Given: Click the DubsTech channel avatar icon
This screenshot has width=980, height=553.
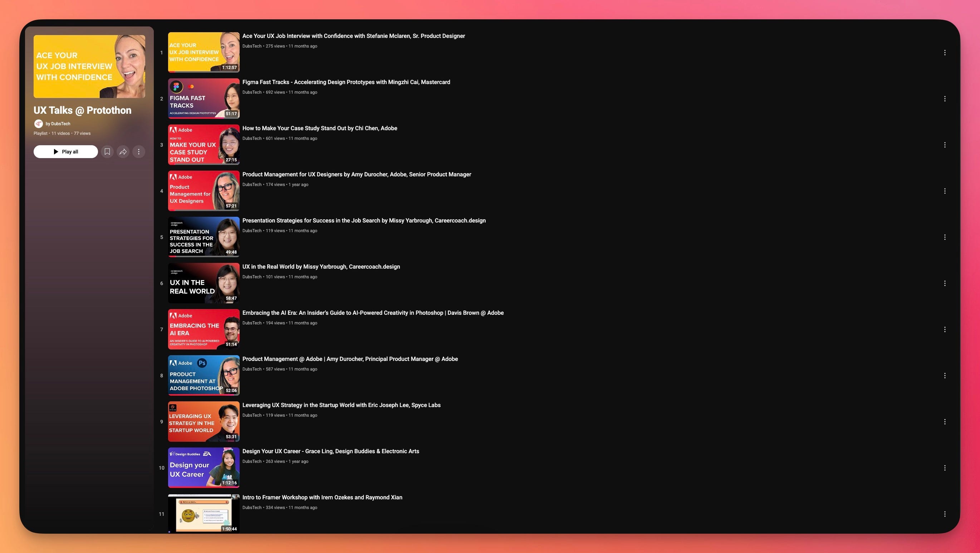Looking at the screenshot, I should [38, 124].
